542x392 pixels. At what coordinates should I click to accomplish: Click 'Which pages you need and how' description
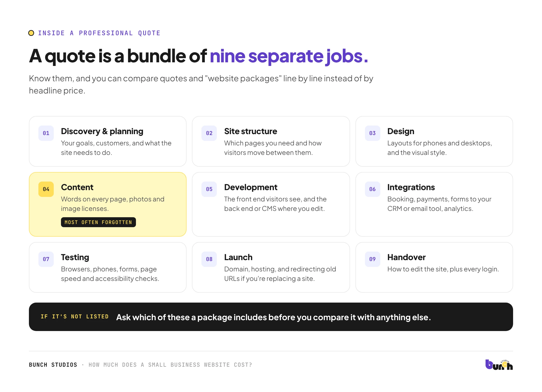[273, 148]
